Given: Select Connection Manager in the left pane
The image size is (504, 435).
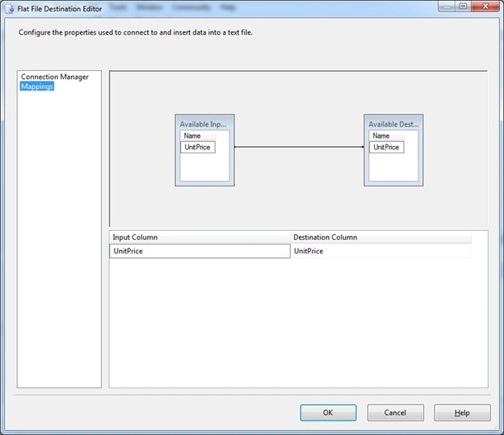Looking at the screenshot, I should point(55,77).
